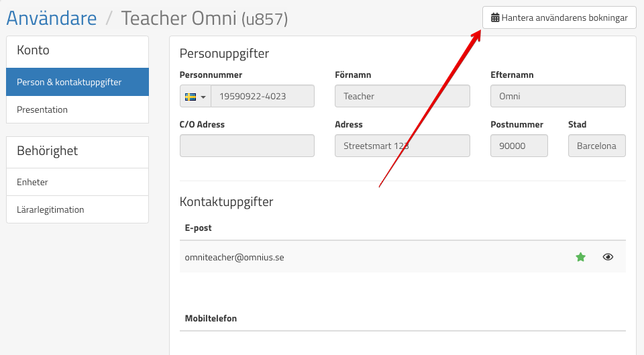
Task: Select the Person & kontaktuppgifter menu item
Action: pos(77,83)
